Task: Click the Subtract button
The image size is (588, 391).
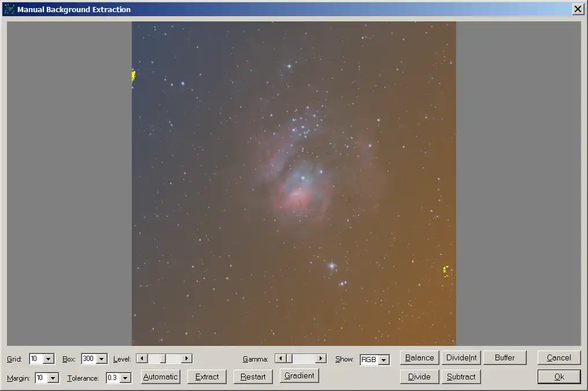Action: [461, 377]
